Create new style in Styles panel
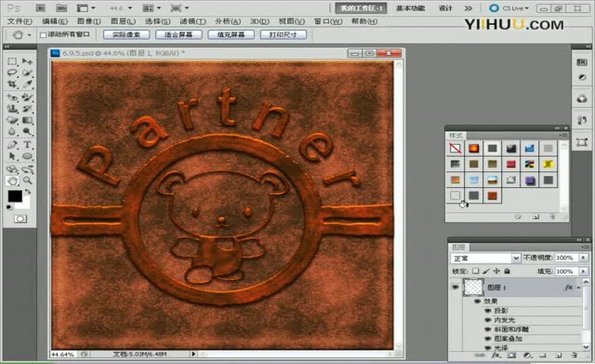 [x=536, y=217]
